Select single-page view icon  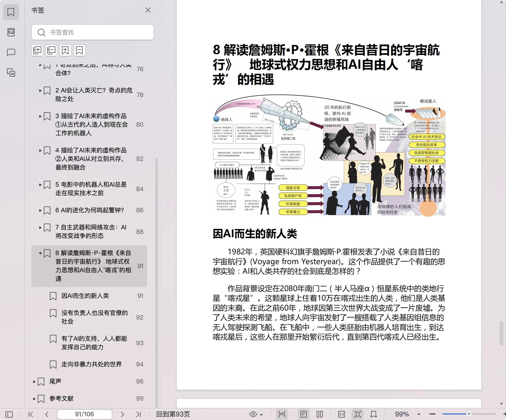(304, 414)
